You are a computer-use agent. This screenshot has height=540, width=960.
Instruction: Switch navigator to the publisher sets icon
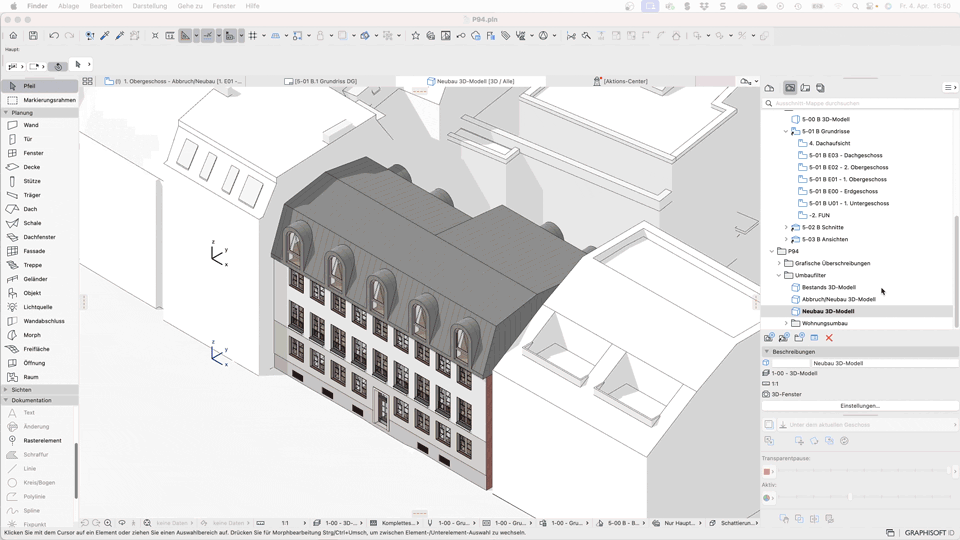(x=820, y=88)
